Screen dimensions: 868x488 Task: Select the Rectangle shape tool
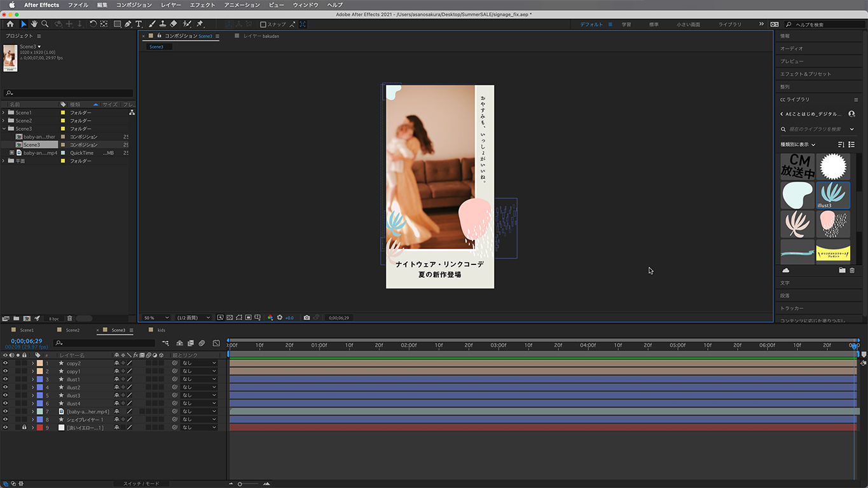117,24
